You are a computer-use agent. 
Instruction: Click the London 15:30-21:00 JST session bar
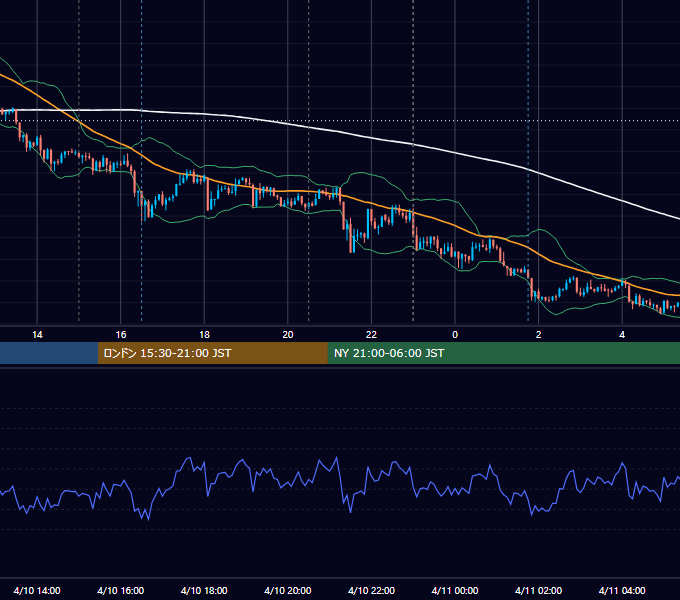pyautogui.click(x=212, y=353)
